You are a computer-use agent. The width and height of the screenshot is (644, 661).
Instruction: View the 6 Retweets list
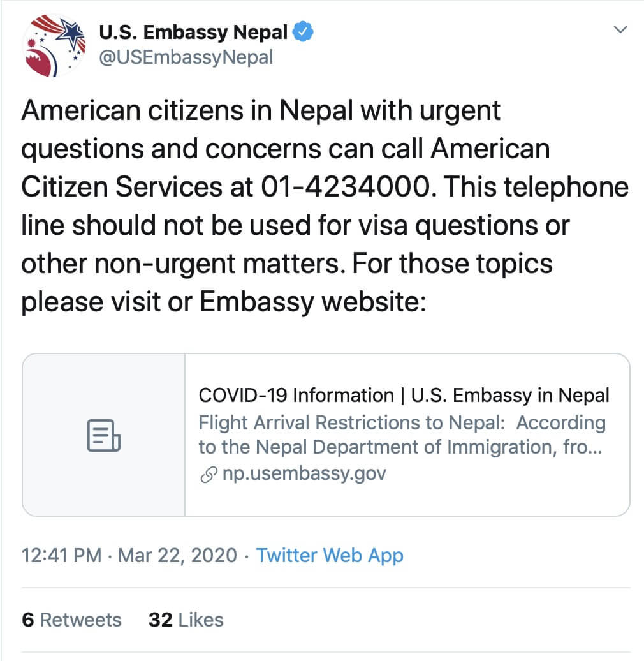[71, 620]
